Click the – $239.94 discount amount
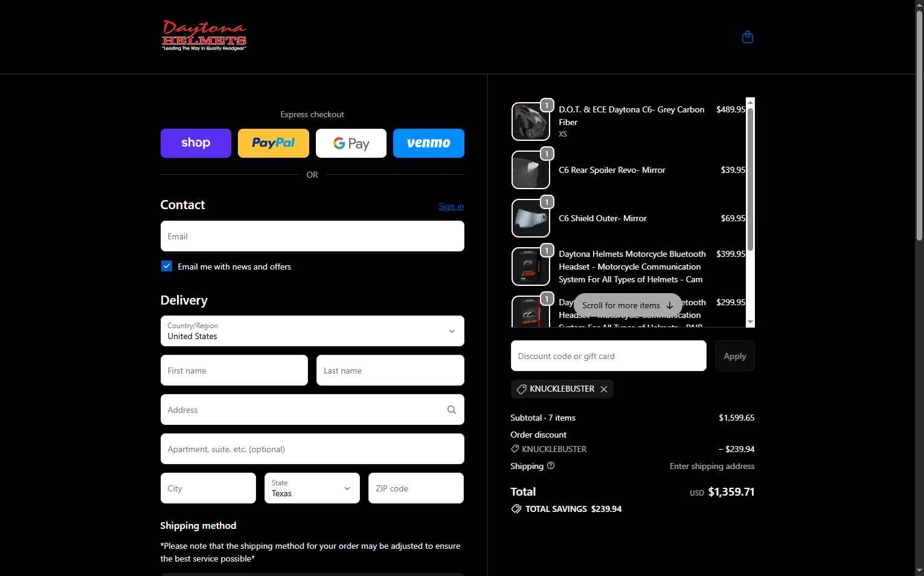The width and height of the screenshot is (924, 576). [x=736, y=449]
